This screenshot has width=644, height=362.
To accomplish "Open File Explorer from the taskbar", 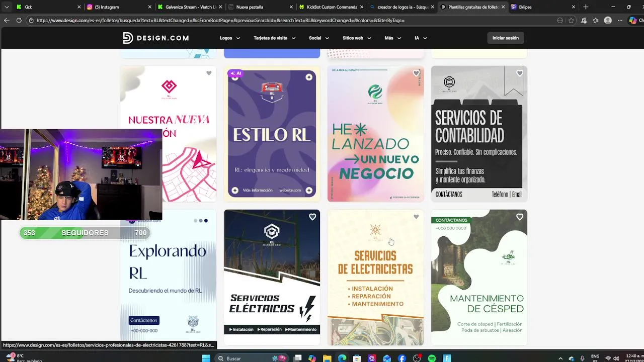I will click(x=327, y=358).
